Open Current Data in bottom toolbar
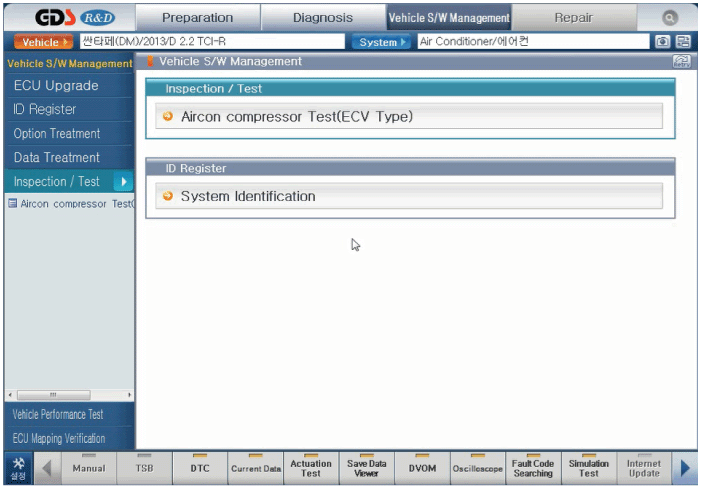701x489 pixels. click(256, 467)
